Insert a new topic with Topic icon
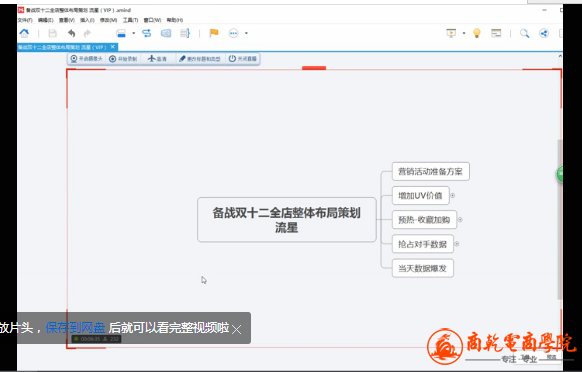 point(121,33)
